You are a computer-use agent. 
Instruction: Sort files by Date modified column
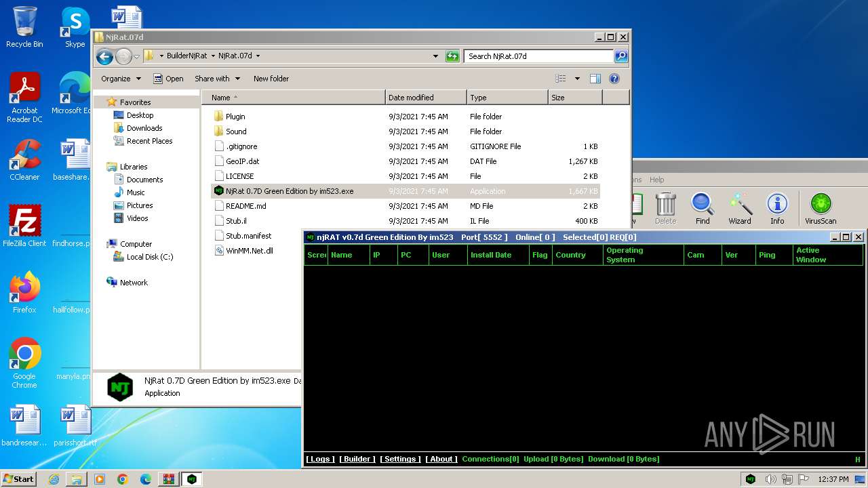click(426, 98)
